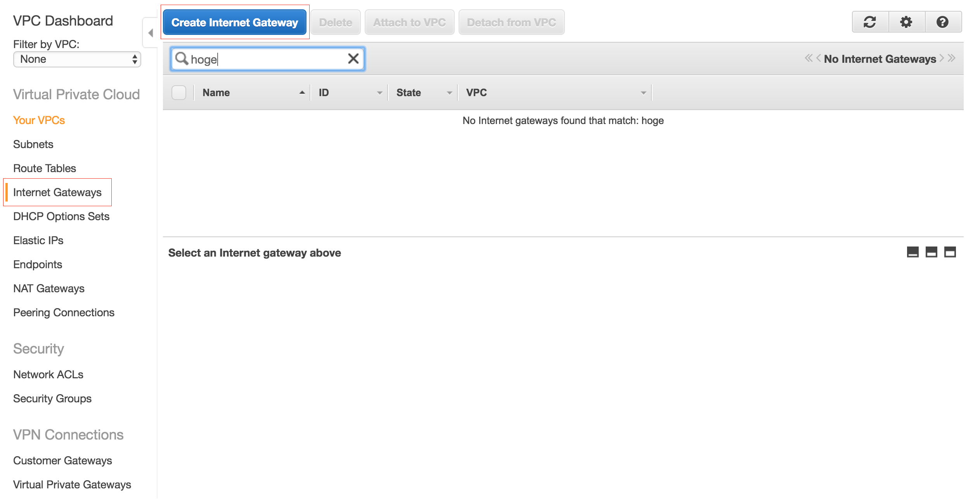Click into the search field containing hoge
This screenshot has width=980, height=500.
[268, 59]
